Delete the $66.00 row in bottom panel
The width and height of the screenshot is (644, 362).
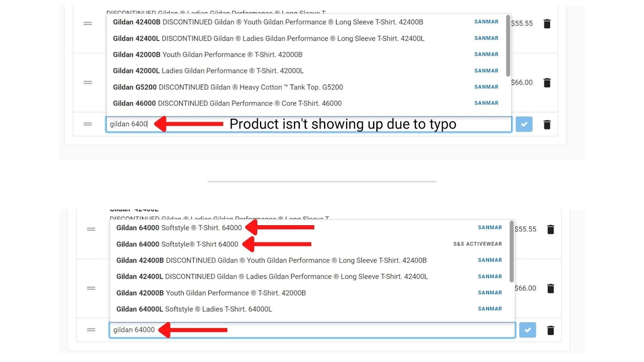tap(551, 288)
